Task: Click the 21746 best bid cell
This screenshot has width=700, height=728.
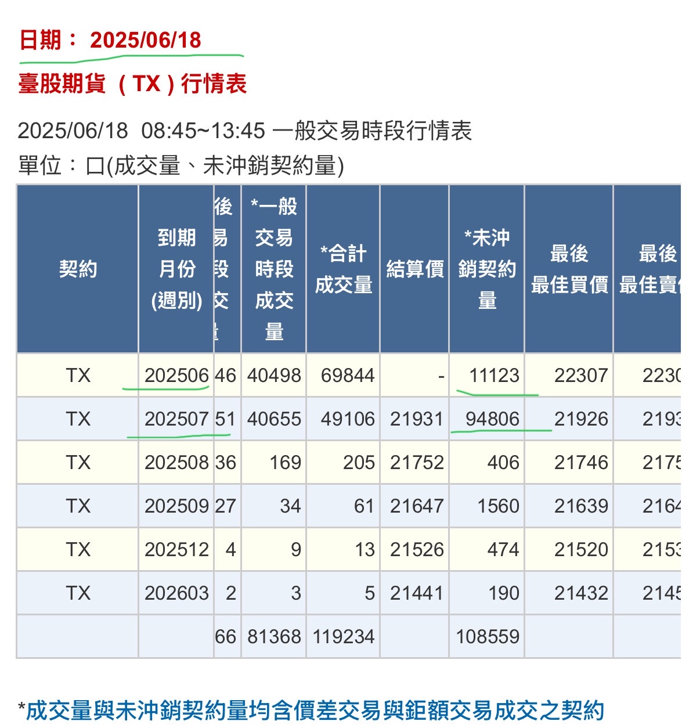Action: point(569,463)
